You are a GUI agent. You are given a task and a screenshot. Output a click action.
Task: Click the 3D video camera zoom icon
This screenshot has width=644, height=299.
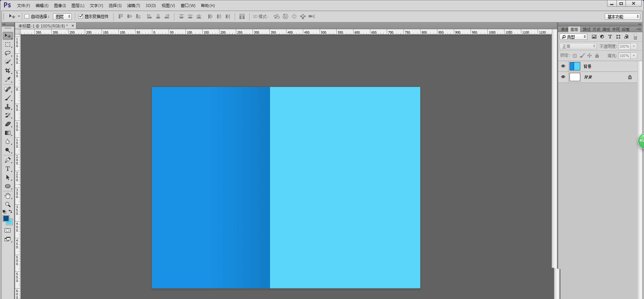[x=312, y=16]
